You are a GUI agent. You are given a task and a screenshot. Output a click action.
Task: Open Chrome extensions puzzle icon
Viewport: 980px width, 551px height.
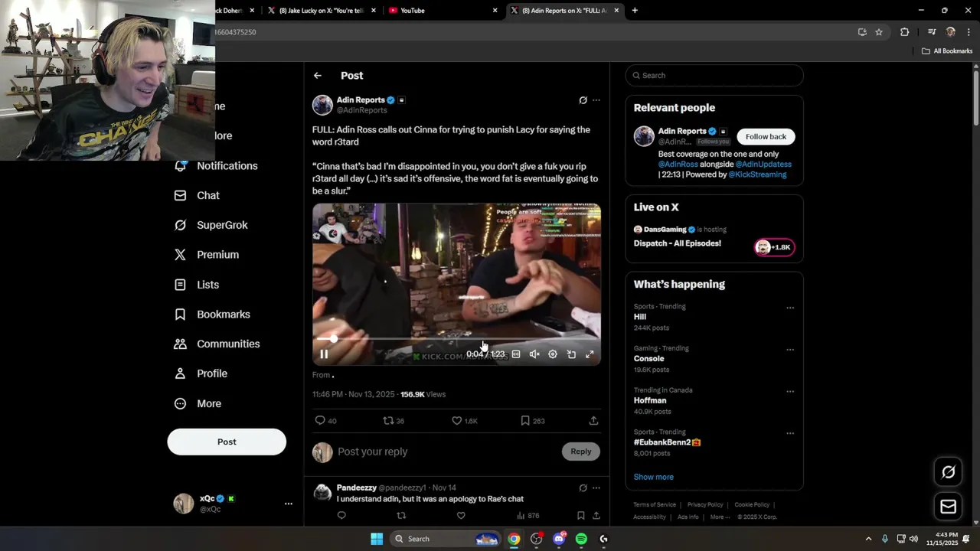[905, 32]
